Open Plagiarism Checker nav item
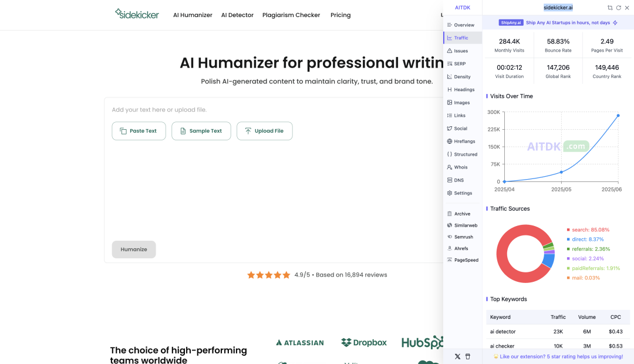The width and height of the screenshot is (634, 364). click(x=291, y=15)
